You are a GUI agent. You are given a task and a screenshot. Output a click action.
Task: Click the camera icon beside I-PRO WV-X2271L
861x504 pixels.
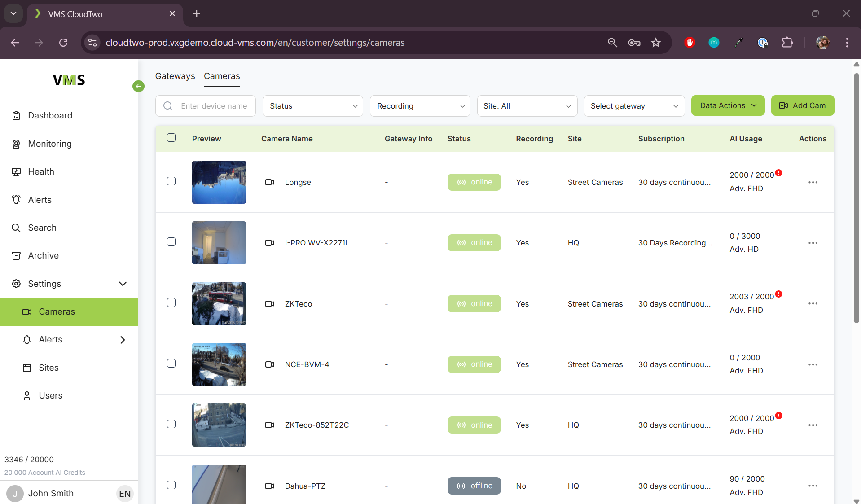coord(270,243)
